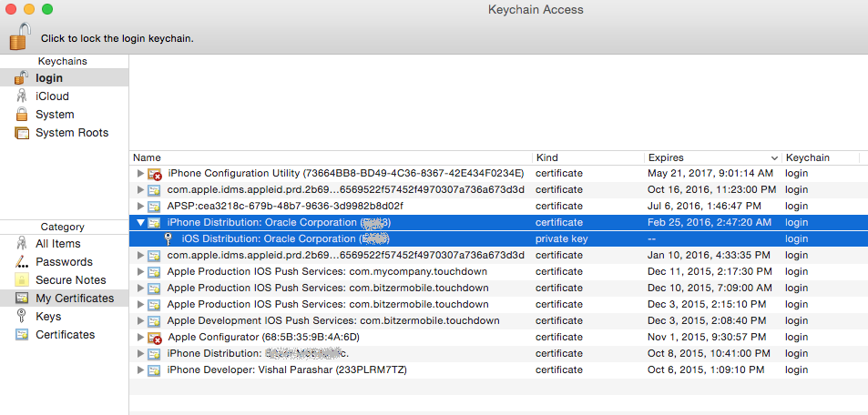Viewport: 868px width, 415px height.
Task: Select Apple Production IOS Push Services: com.mycompany.touchdown
Action: [327, 272]
